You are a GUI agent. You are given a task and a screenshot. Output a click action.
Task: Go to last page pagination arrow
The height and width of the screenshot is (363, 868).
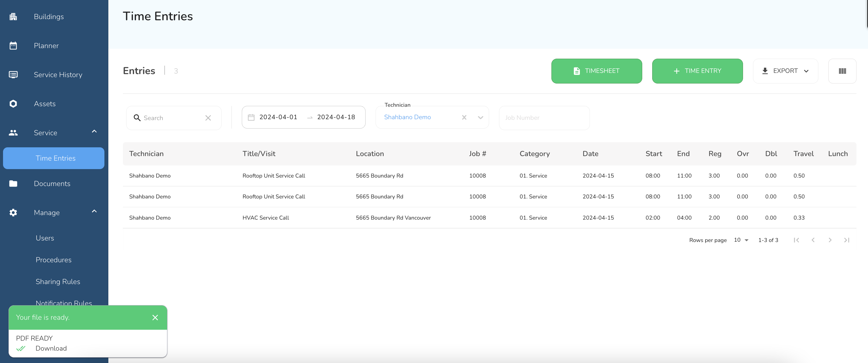847,240
